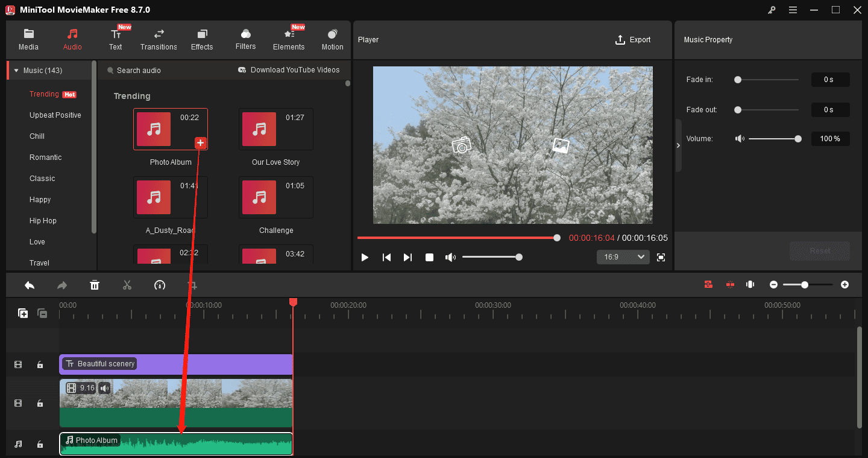Zoom out the timeline
Screen dimensions: 868x458
pos(773,284)
